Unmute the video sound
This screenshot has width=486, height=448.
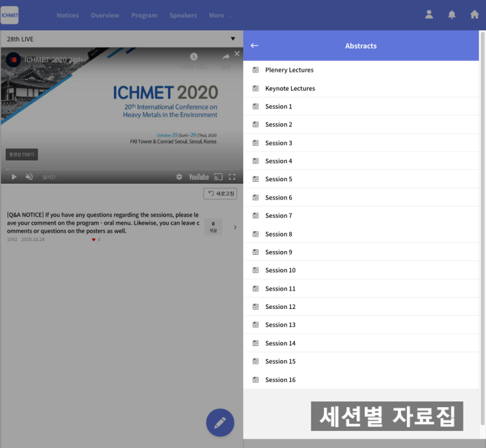click(x=29, y=177)
